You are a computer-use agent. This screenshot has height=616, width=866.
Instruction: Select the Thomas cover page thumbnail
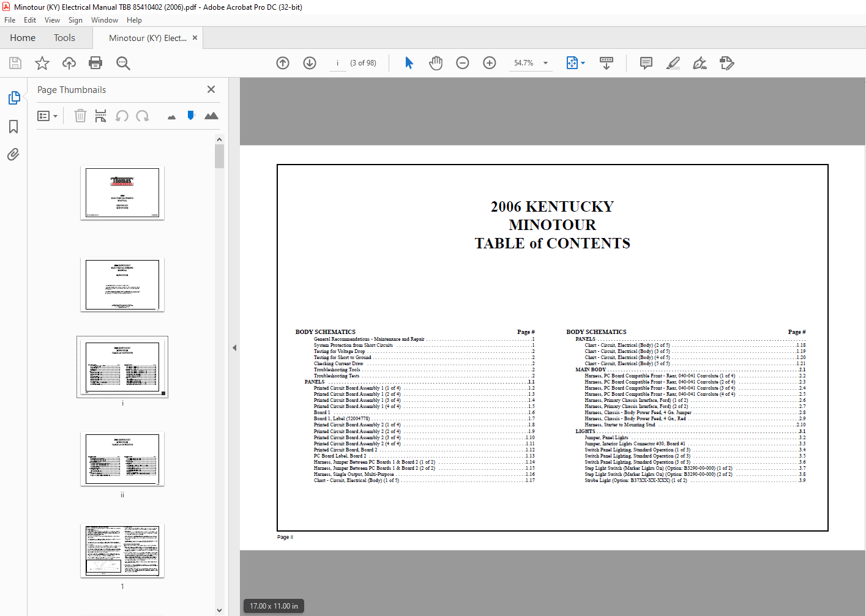tap(122, 193)
